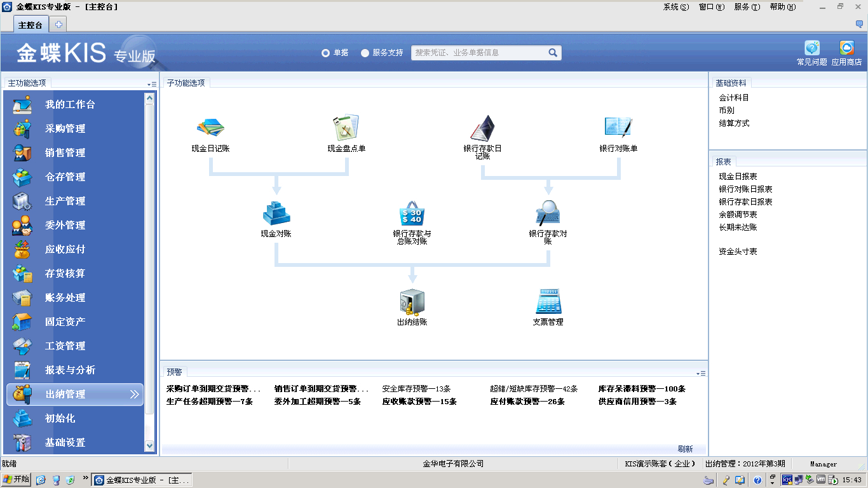The image size is (868, 488).
Task: Open the 银行对账单 bank statement icon
Action: pyautogui.click(x=618, y=128)
